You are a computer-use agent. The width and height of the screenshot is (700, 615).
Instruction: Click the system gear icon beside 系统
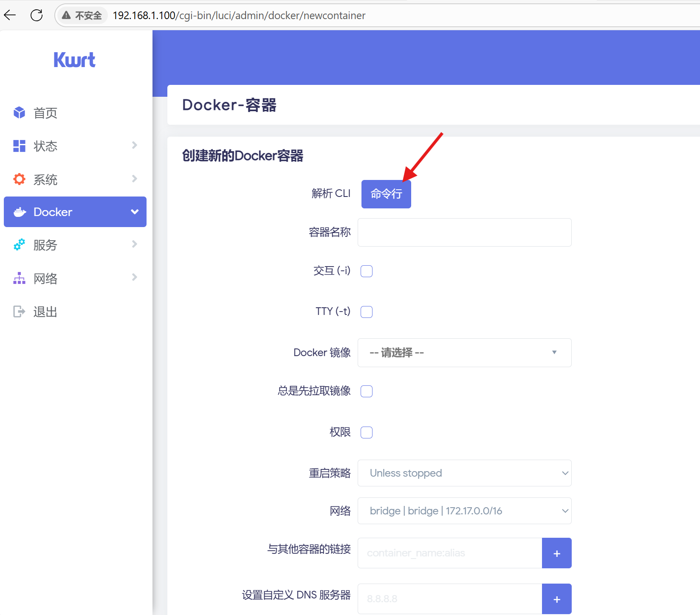[x=19, y=179]
